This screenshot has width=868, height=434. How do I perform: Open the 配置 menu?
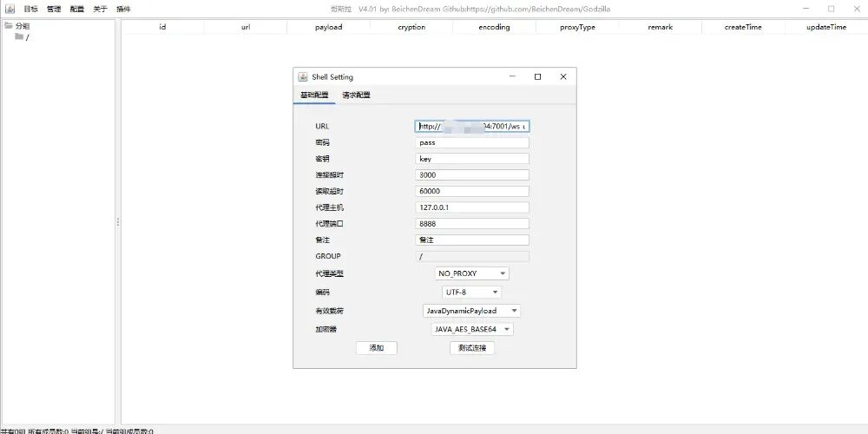pyautogui.click(x=77, y=9)
